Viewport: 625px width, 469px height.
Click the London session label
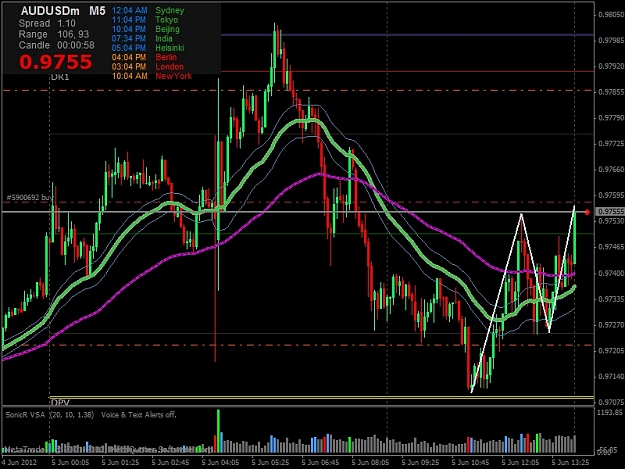[169, 67]
